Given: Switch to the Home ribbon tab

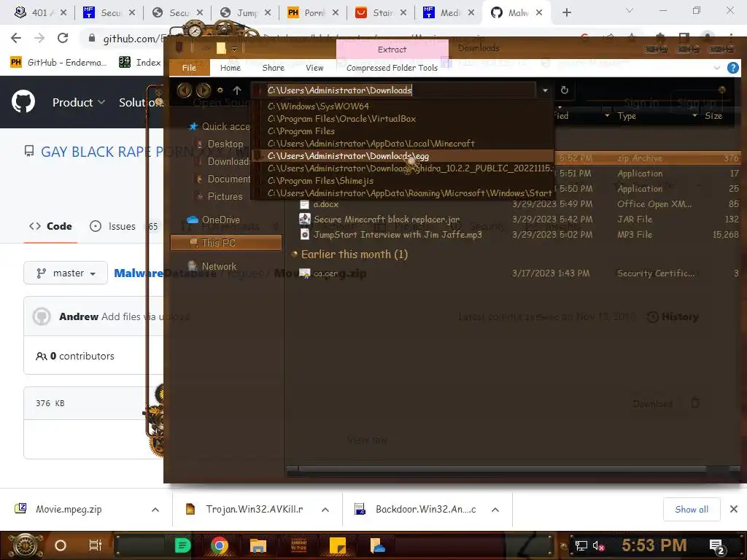Looking at the screenshot, I should point(230,68).
